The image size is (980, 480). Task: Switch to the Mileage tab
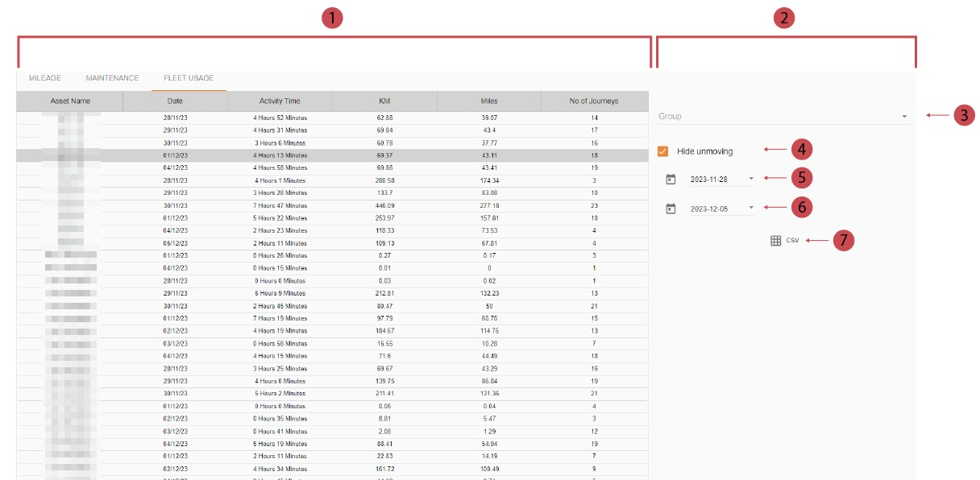(x=44, y=78)
